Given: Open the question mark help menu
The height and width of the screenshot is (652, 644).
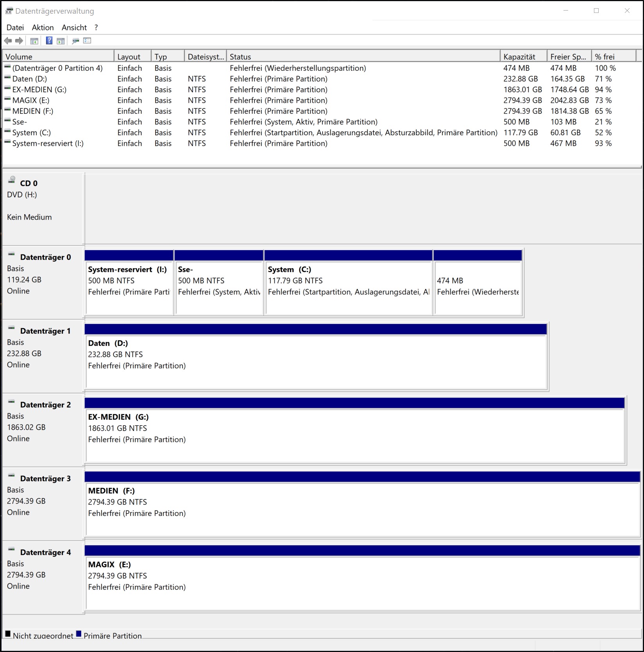Looking at the screenshot, I should click(96, 27).
